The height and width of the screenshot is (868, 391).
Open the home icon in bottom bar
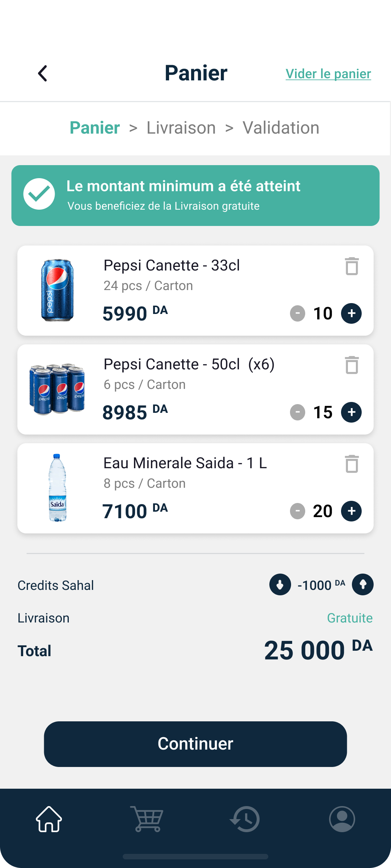[x=49, y=819]
